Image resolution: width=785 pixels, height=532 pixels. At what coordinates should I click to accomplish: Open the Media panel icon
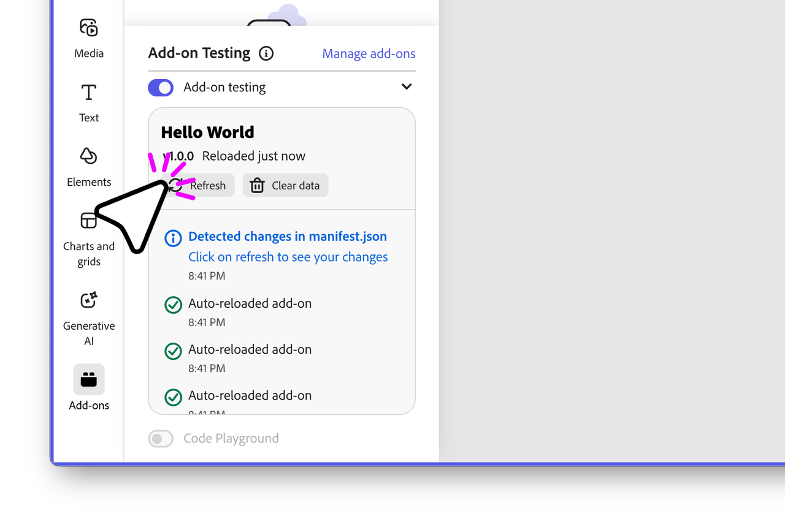pos(89,28)
